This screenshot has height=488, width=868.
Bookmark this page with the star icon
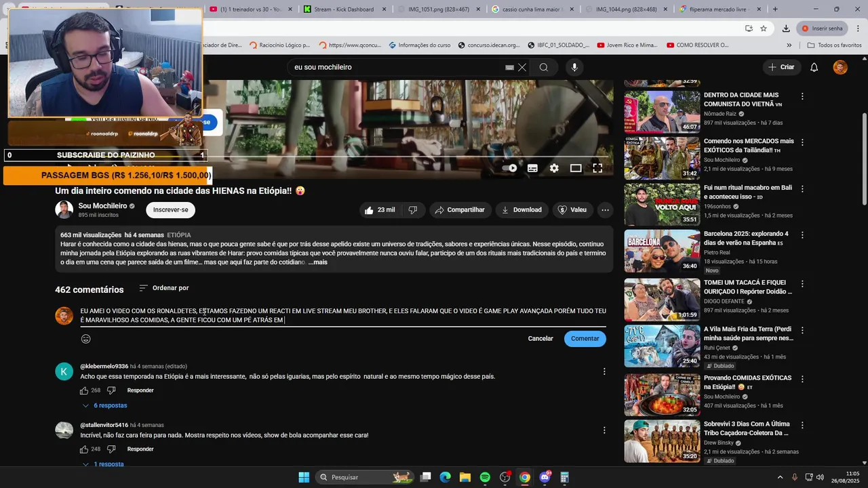(764, 28)
